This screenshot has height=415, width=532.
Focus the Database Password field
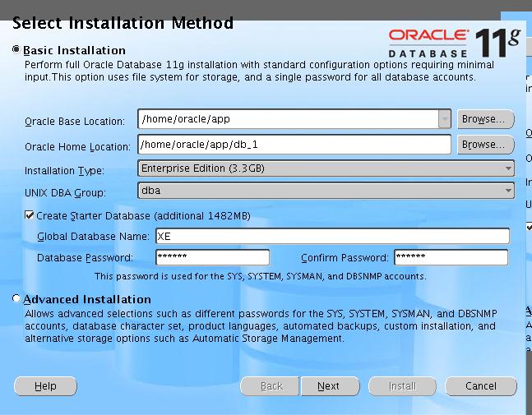tap(212, 257)
